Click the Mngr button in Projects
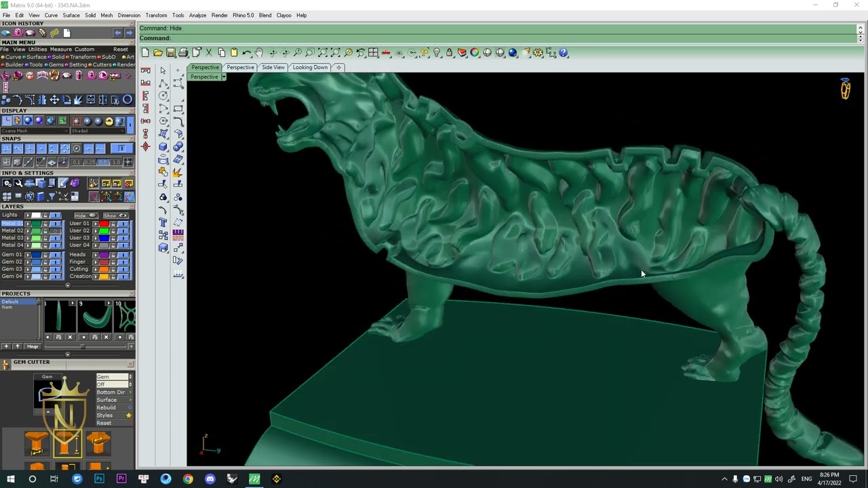 pyautogui.click(x=33, y=346)
